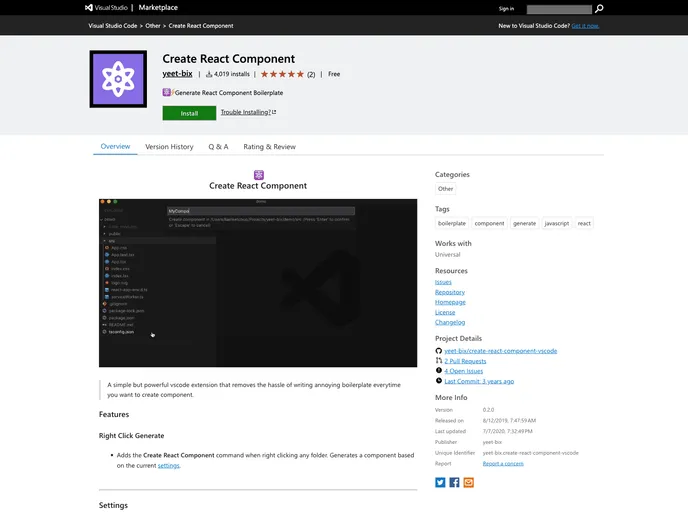This screenshot has height=512, width=688.
Task: Click the Visual Studio logo icon
Action: 89,7
